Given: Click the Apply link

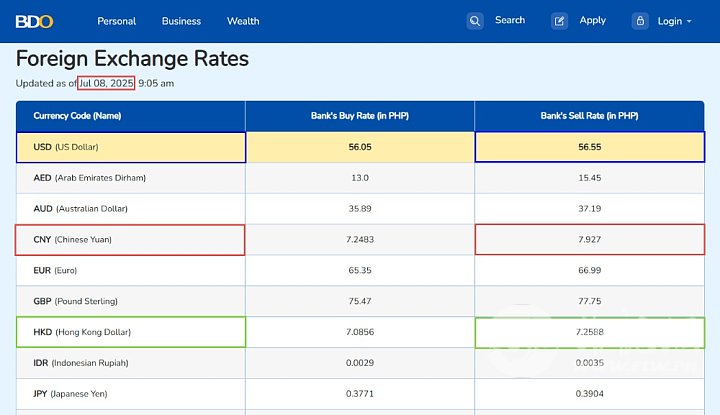Looking at the screenshot, I should point(592,21).
